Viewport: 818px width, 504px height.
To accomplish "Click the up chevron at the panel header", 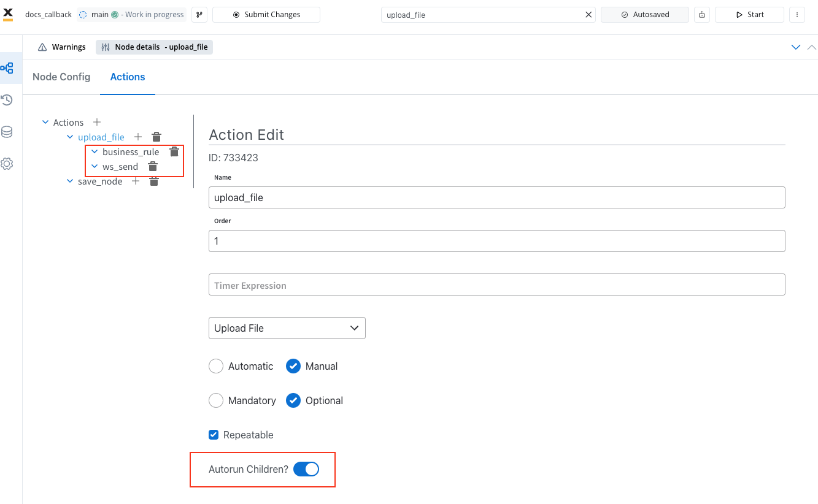I will point(812,47).
